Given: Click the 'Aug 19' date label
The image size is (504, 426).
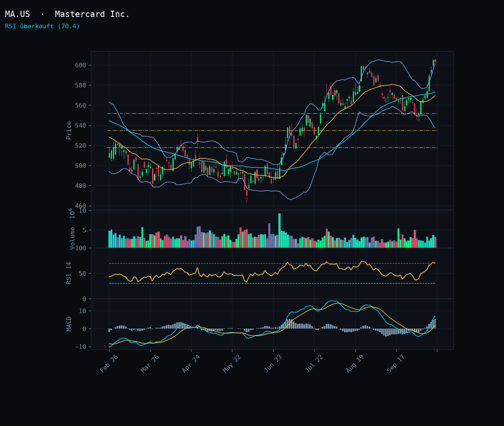Looking at the screenshot, I should pyautogui.click(x=355, y=364).
